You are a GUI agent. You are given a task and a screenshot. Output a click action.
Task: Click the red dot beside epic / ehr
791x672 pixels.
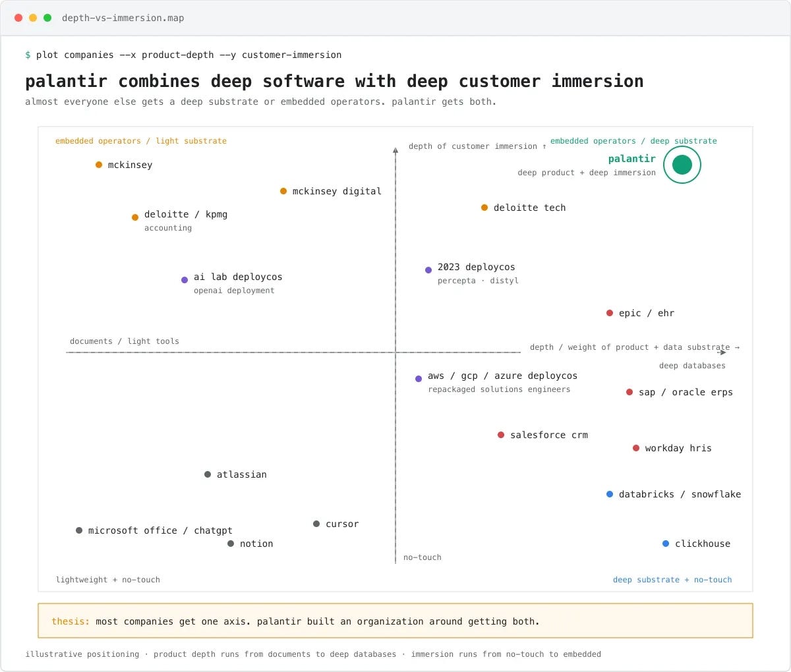click(610, 313)
